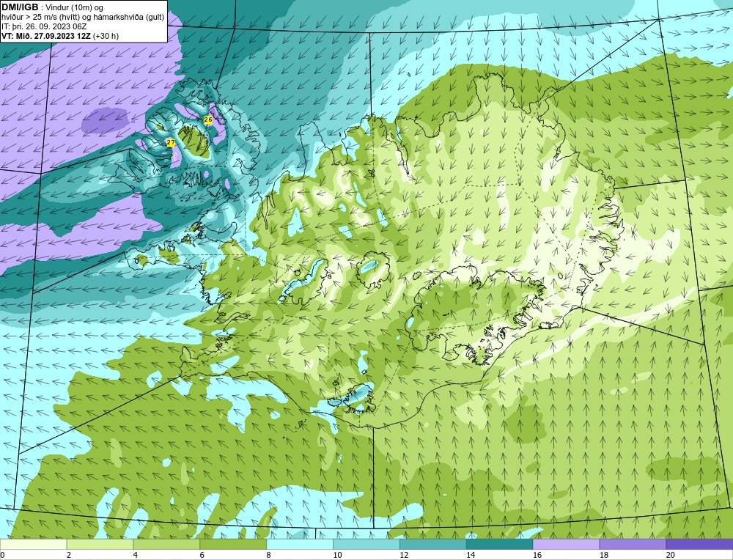
Task: Select the 8–10 m/s light cyan legend swatch
Action: (x=300, y=544)
